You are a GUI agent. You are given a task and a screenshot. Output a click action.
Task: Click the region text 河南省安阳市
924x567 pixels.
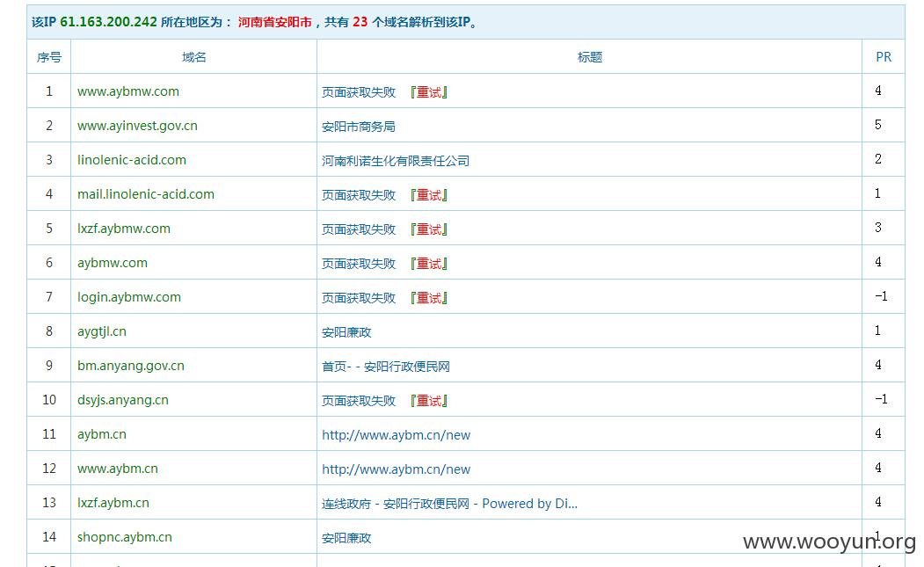point(274,22)
